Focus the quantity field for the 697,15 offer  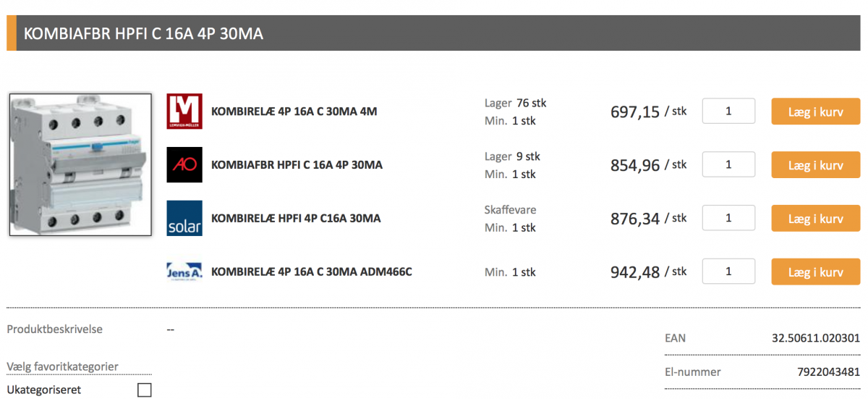click(728, 112)
